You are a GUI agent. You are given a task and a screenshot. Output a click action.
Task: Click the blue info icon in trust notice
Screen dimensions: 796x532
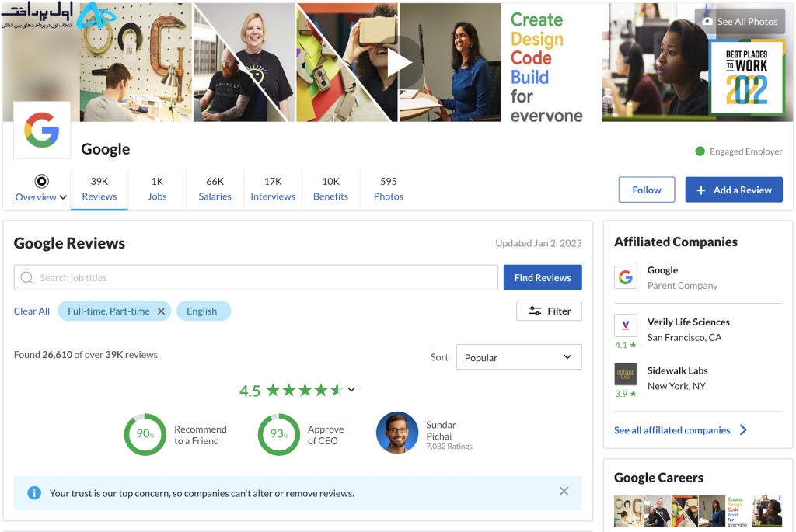click(34, 493)
